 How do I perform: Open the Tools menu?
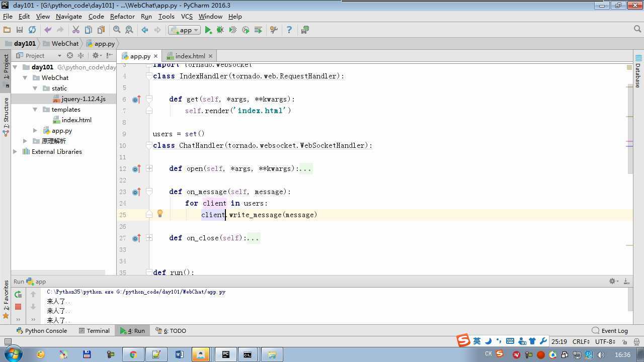[166, 16]
